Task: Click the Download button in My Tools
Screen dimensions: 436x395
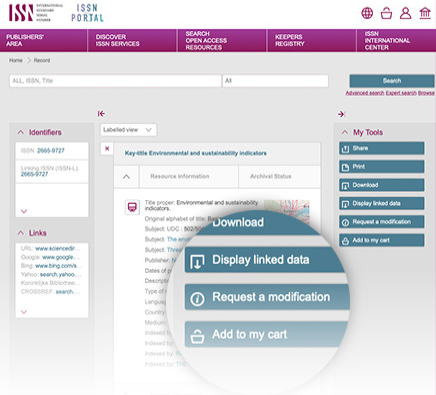Action: [382, 185]
